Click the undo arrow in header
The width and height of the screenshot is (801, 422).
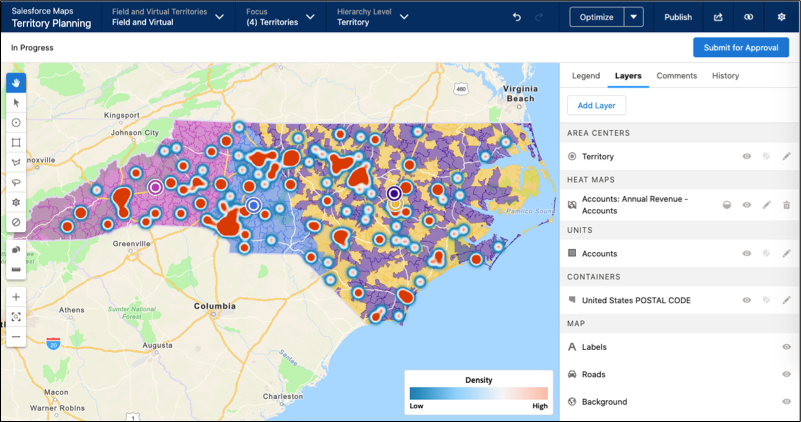pos(517,17)
